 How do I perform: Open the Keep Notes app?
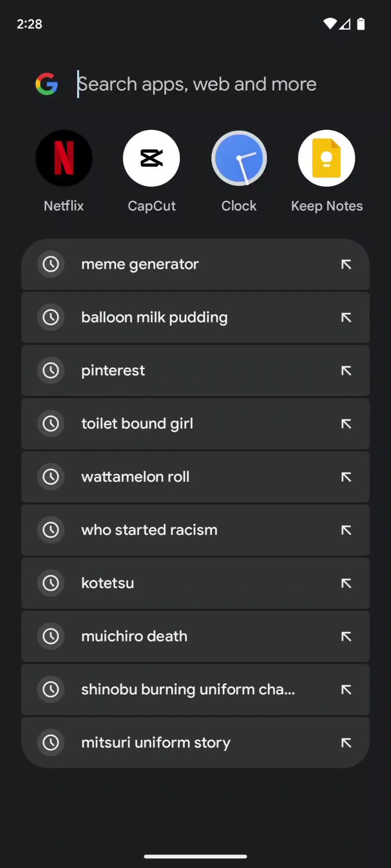click(x=326, y=158)
